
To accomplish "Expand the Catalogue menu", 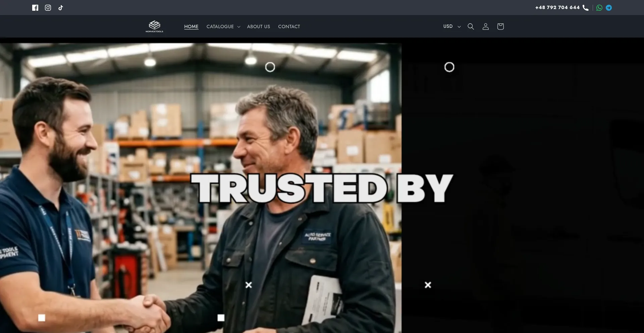I will coord(223,26).
